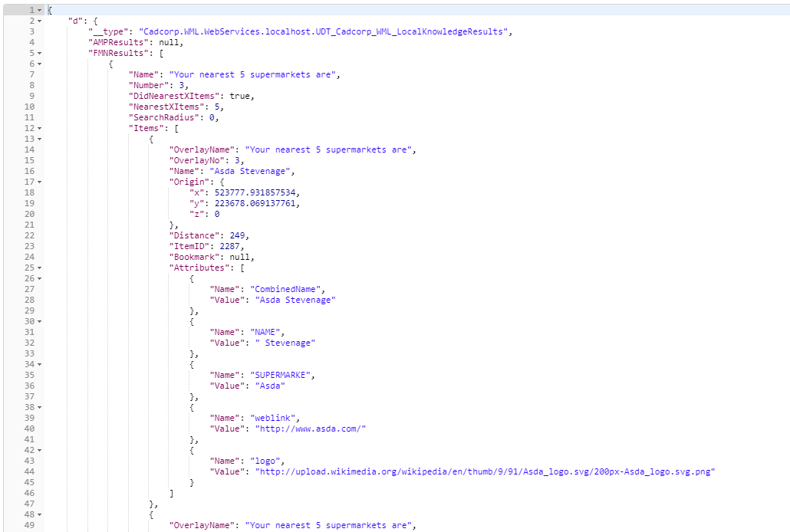Fold the SUPERMARKE attribute block on line 34

pos(40,364)
